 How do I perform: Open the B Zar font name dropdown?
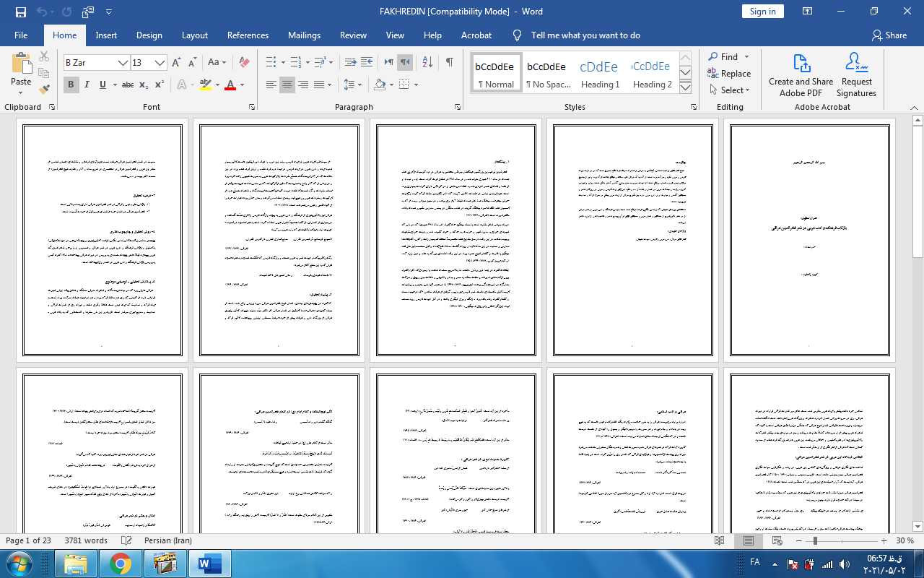123,63
